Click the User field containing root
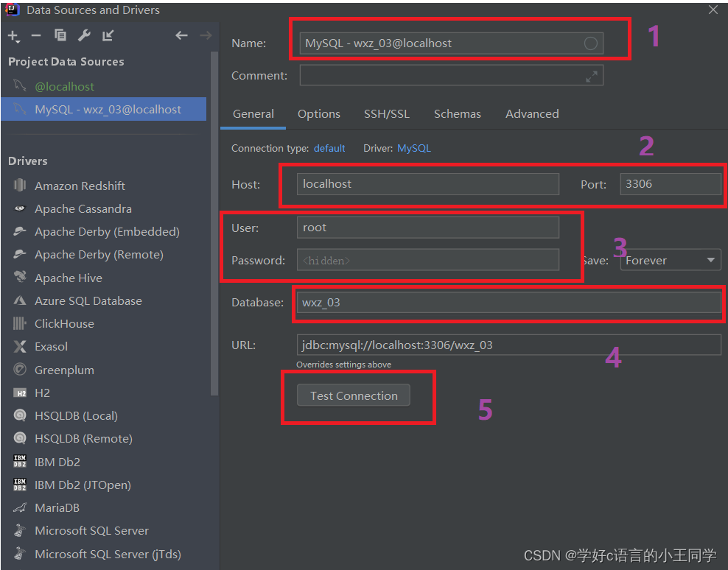The height and width of the screenshot is (570, 728). pos(427,228)
